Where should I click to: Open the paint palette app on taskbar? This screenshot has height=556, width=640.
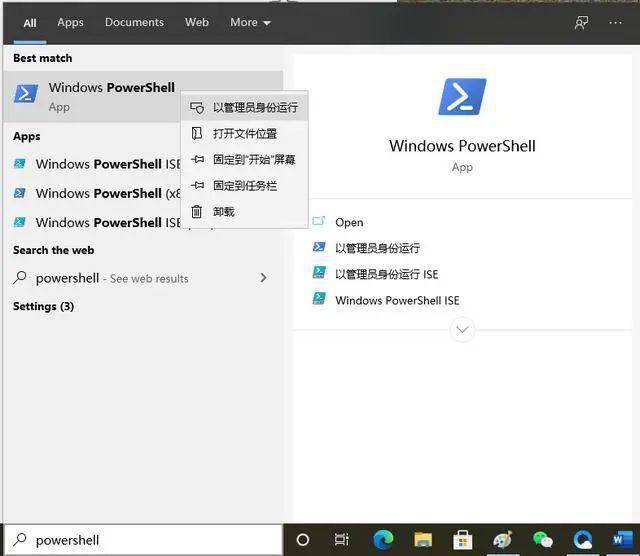tap(502, 540)
